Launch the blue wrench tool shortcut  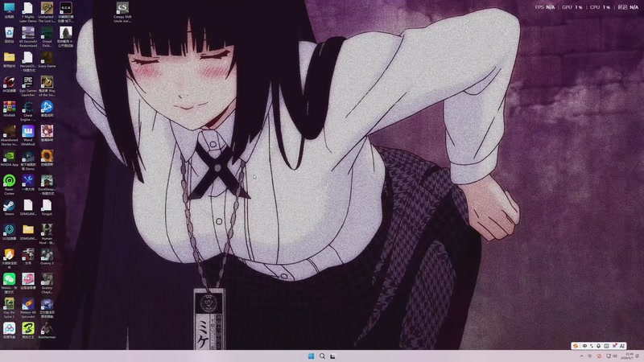point(28,183)
